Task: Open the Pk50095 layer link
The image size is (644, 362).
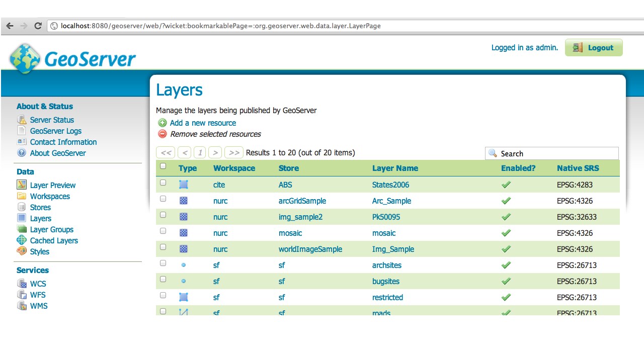Action: [386, 217]
